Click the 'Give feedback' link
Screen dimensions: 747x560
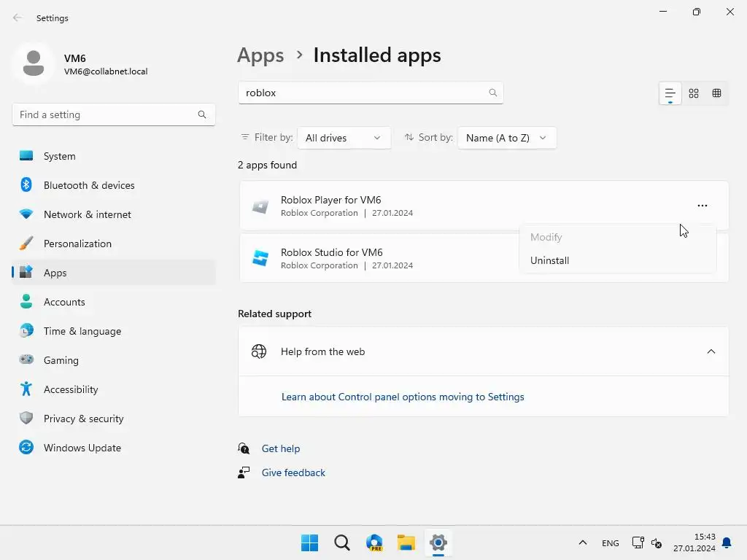click(293, 472)
